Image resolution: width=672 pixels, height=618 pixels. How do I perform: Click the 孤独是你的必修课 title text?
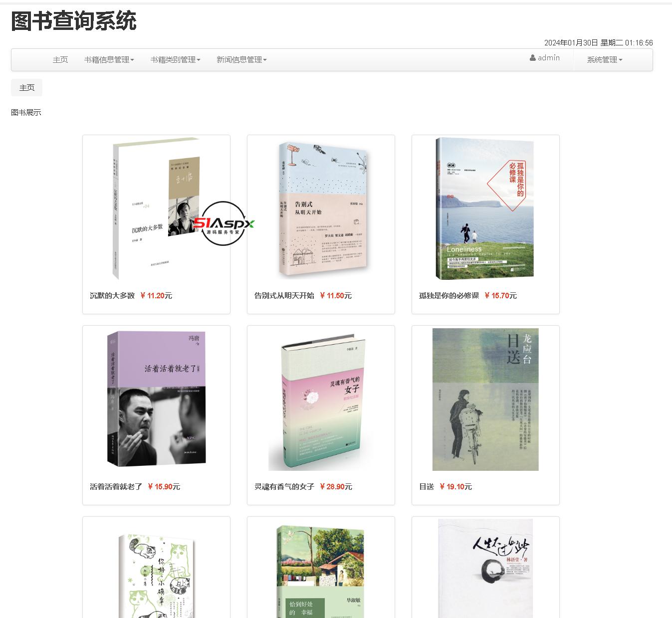(x=449, y=296)
